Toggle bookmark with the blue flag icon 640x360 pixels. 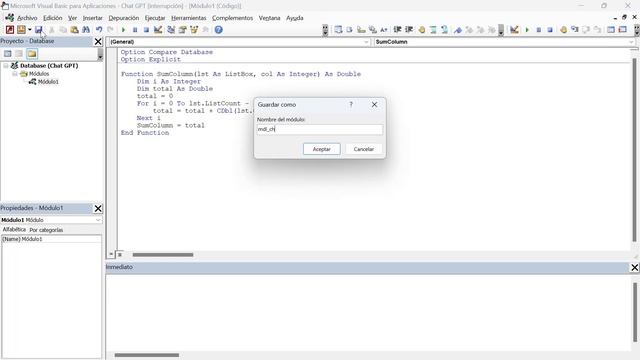[458, 30]
